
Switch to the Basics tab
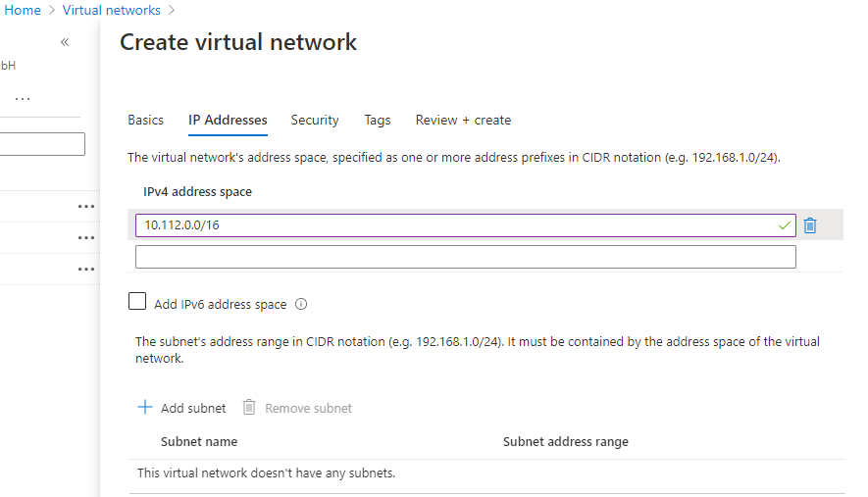145,121
